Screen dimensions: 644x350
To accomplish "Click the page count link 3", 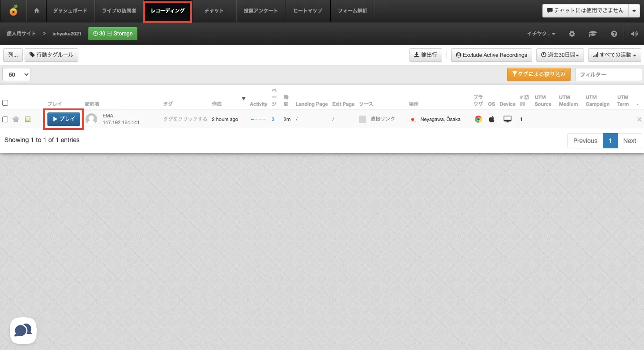I will (x=273, y=119).
